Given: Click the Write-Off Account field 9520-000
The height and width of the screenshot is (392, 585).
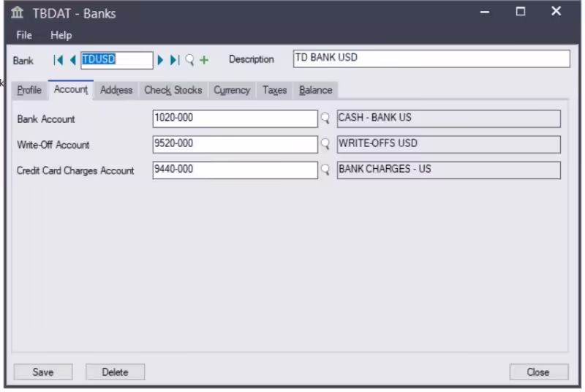Looking at the screenshot, I should (235, 144).
